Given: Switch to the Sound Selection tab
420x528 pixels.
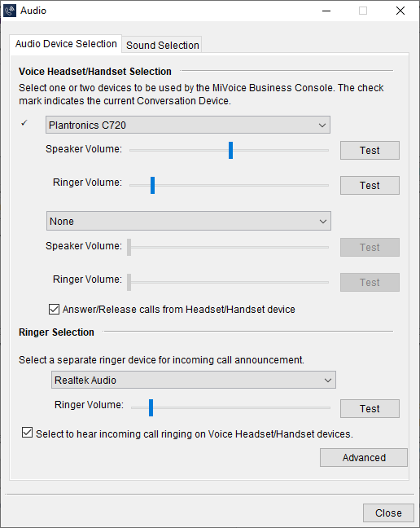Looking at the screenshot, I should tap(163, 45).
